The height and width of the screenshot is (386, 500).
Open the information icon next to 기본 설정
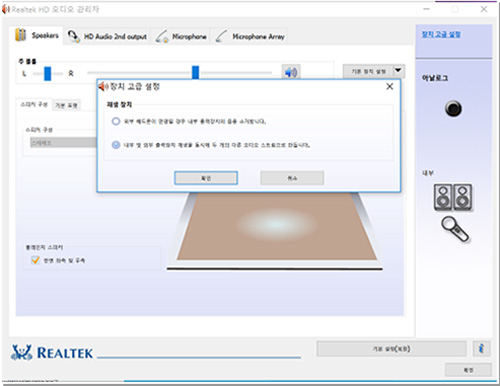tap(481, 349)
